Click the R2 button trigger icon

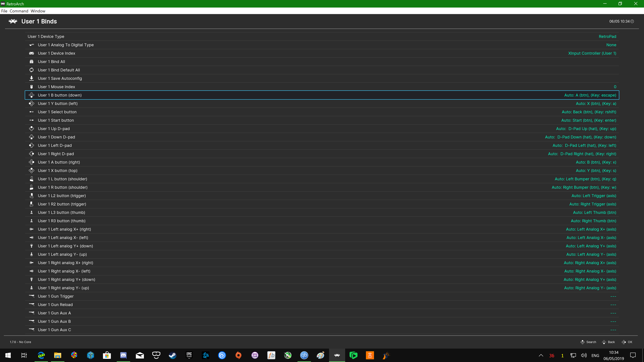coord(32,204)
